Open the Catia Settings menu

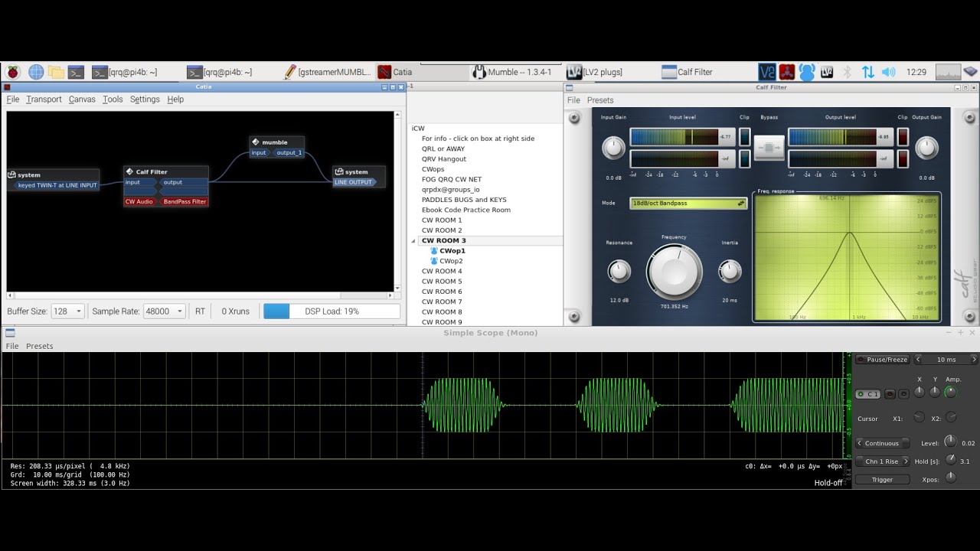pos(145,99)
